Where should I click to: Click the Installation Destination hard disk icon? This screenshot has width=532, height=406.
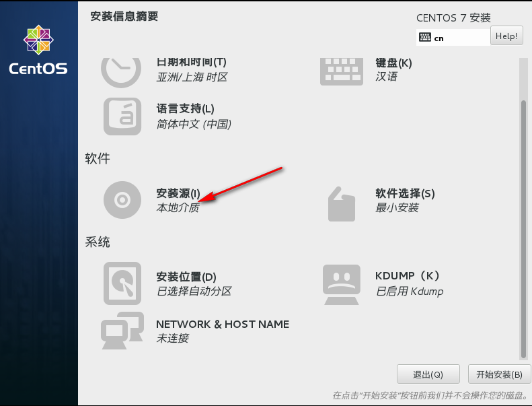pos(122,283)
